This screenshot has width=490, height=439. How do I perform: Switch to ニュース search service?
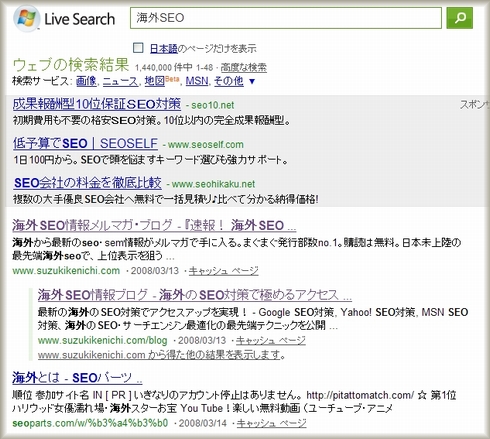pyautogui.click(x=120, y=81)
